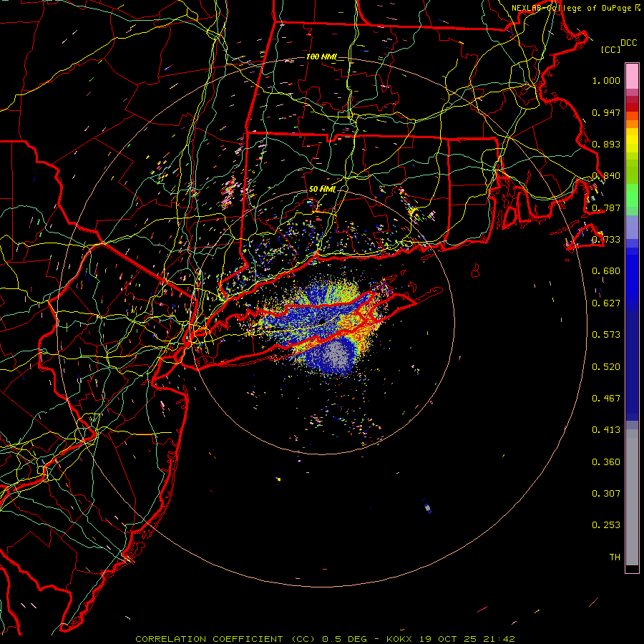Pick the gray lower section of color scale

click(x=632, y=497)
